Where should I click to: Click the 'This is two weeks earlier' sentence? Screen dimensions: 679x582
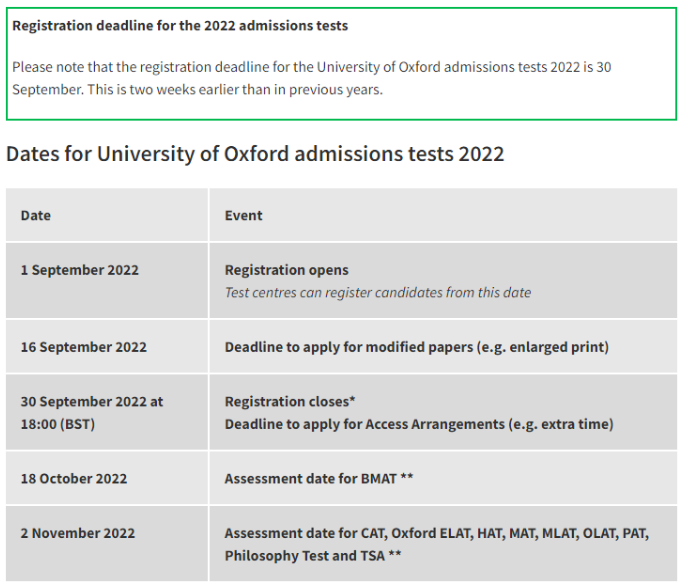point(240,89)
